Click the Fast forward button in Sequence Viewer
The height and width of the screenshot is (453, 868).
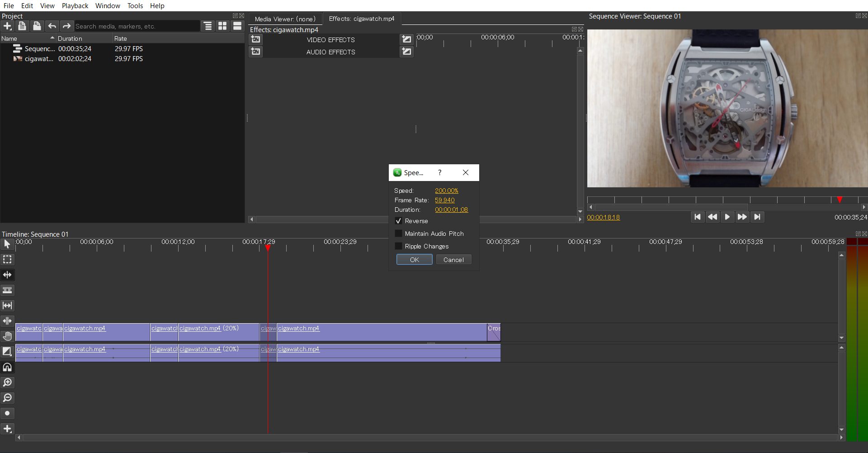point(742,217)
